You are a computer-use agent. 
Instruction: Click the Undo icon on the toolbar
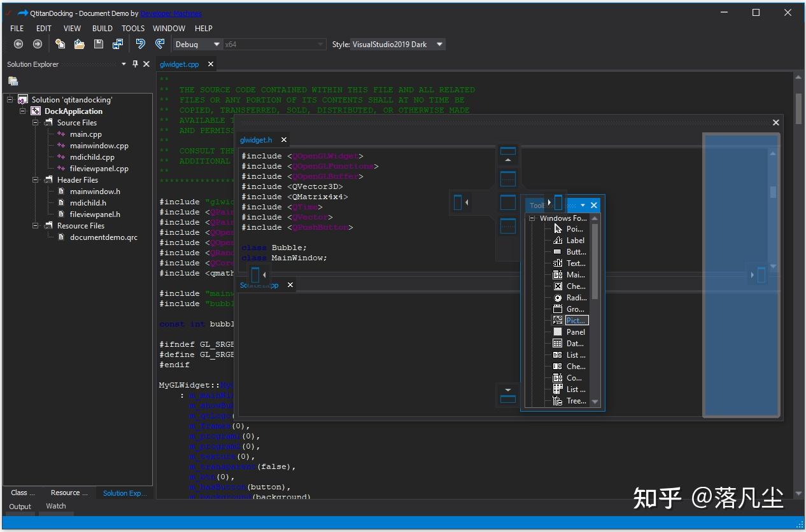coord(139,44)
